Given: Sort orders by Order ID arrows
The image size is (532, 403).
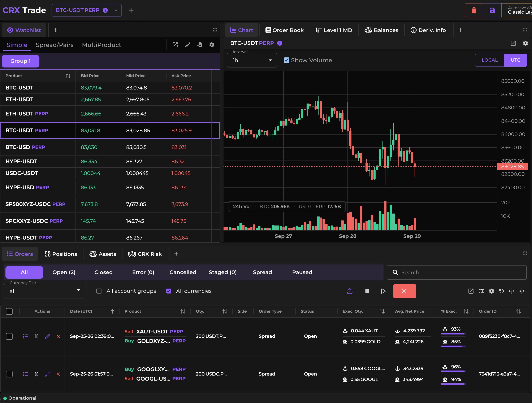Looking at the screenshot, I should (519, 311).
